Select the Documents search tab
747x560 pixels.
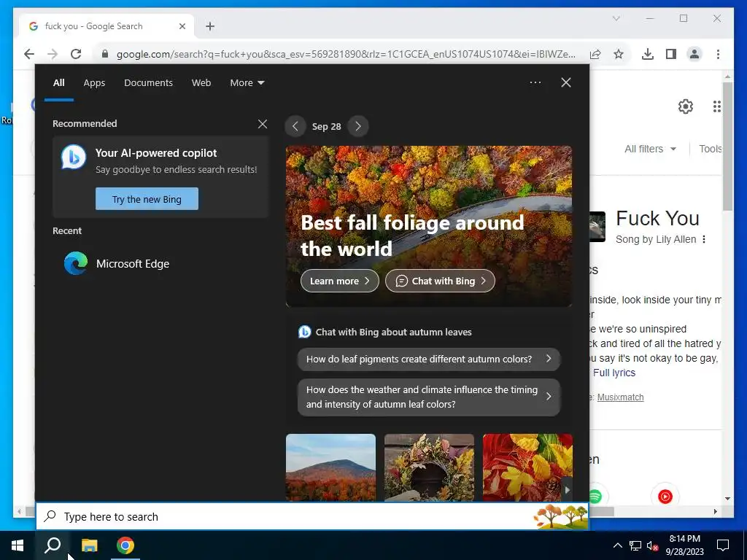pos(148,83)
